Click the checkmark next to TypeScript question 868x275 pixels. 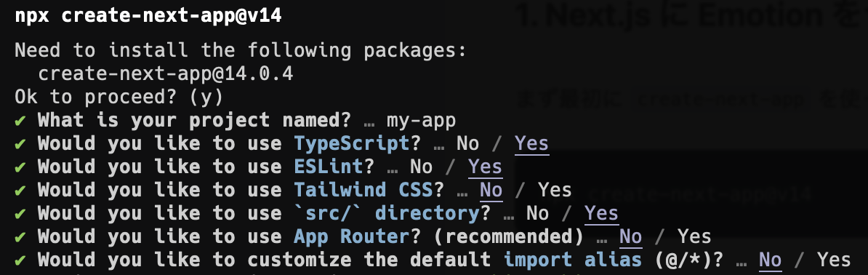(20, 143)
